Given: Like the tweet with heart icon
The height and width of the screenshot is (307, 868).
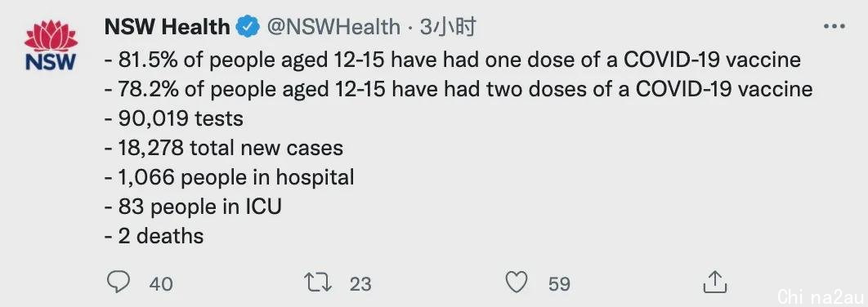Looking at the screenshot, I should tap(517, 283).
